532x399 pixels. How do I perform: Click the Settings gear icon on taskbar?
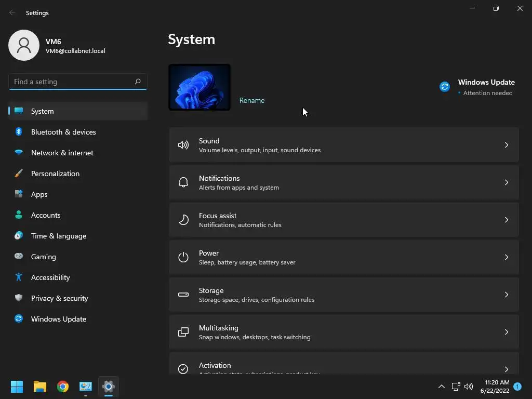(109, 387)
